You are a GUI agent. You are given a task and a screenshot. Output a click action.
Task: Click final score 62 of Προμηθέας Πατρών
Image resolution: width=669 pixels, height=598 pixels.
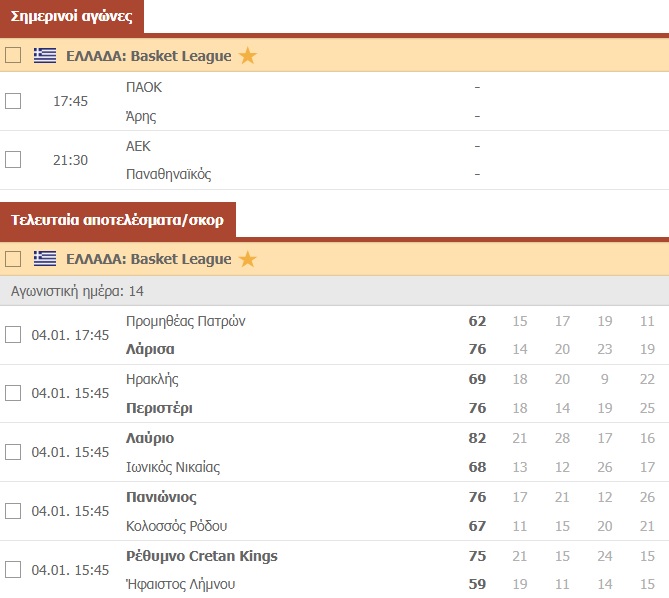(477, 321)
